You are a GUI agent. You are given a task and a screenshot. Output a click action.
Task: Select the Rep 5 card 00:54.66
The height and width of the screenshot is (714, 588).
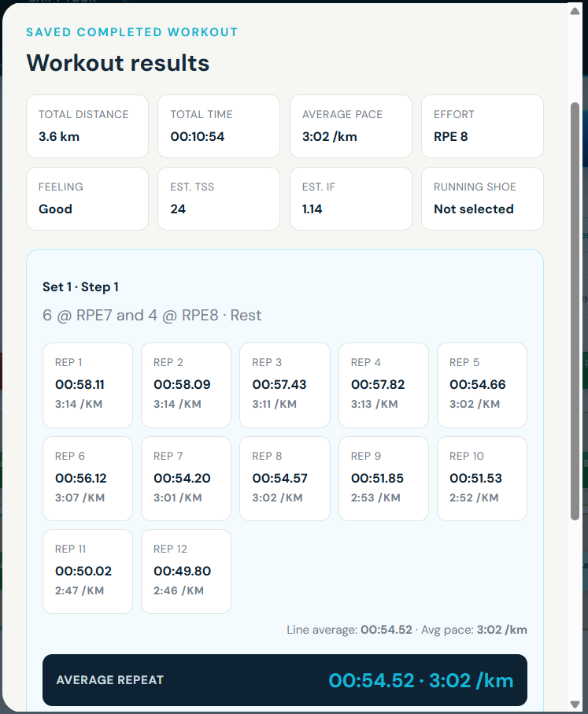[x=482, y=385]
